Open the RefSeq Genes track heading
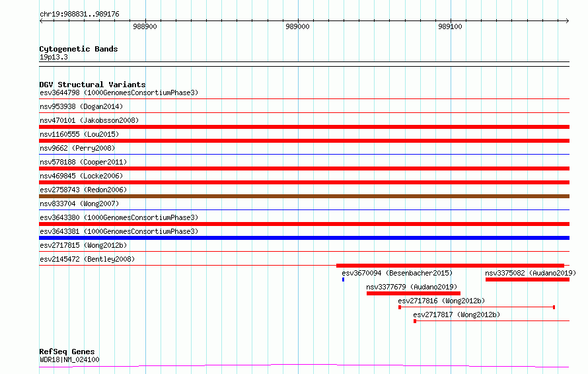This screenshot has width=588, height=374. click(x=67, y=352)
